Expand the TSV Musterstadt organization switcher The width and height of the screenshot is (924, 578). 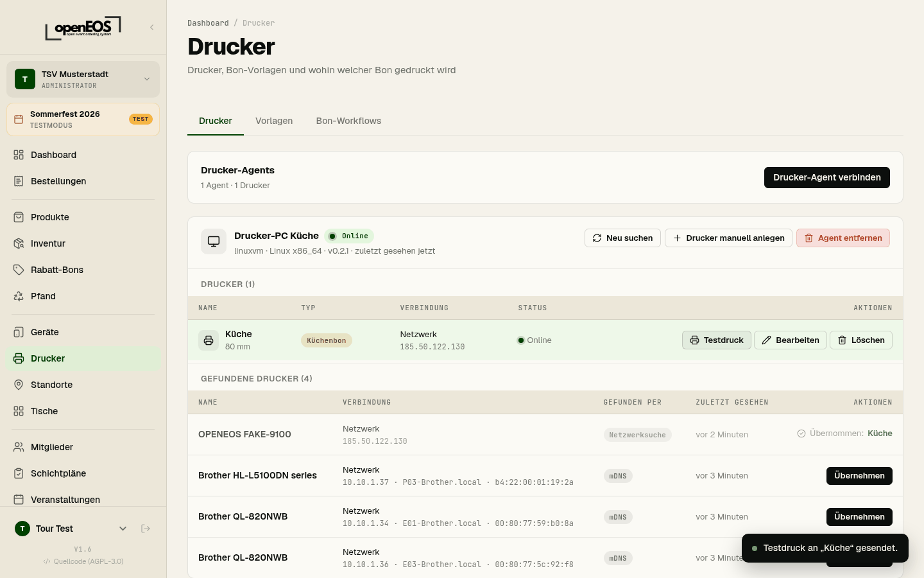pyautogui.click(x=83, y=79)
